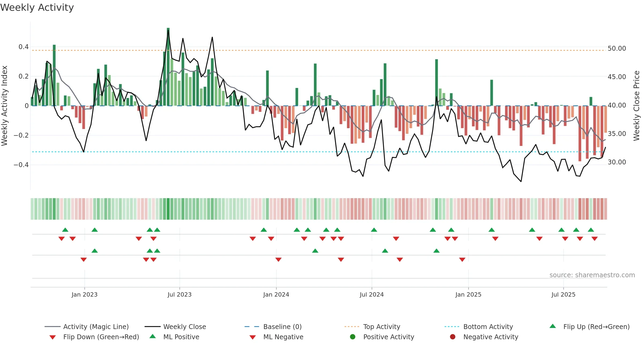Click the tallest green activity bar in mid-2023

(168, 67)
